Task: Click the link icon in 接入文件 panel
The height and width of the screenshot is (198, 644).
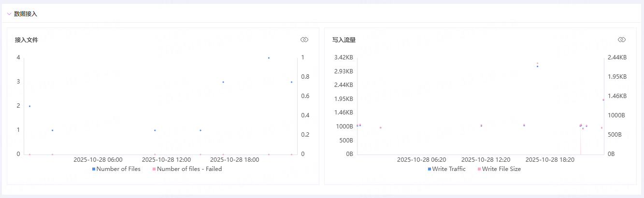Action: pos(304,40)
